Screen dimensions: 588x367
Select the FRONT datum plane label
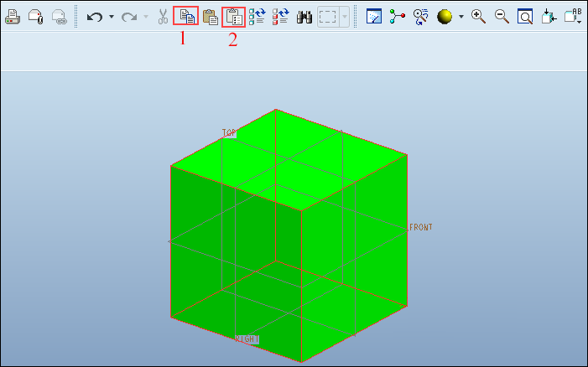click(x=421, y=227)
